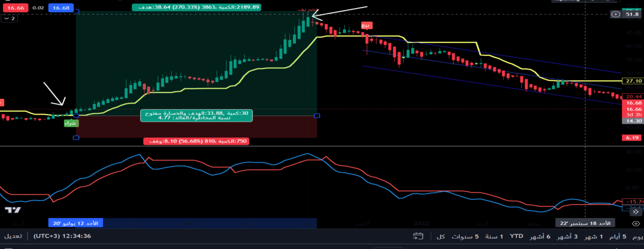This screenshot has height=249, width=644.
Task: Click the plus crosshair icon beside 51.8
Action: click(x=616, y=14)
